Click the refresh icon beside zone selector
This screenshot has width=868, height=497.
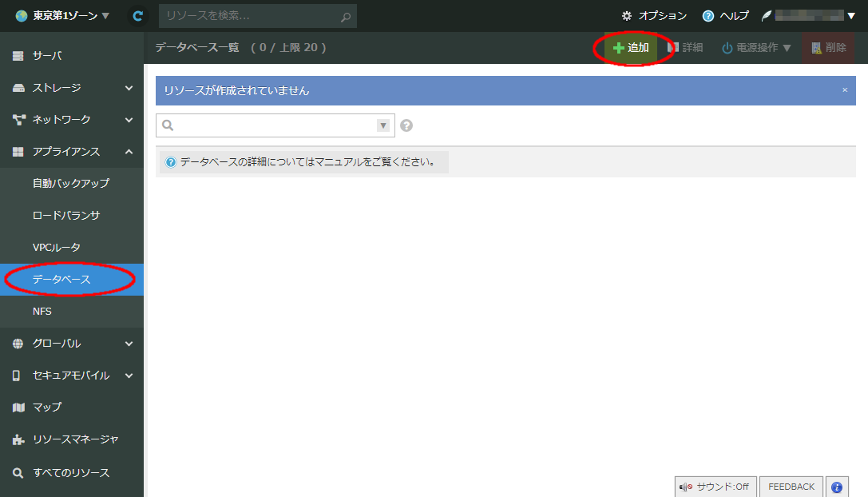pyautogui.click(x=138, y=16)
